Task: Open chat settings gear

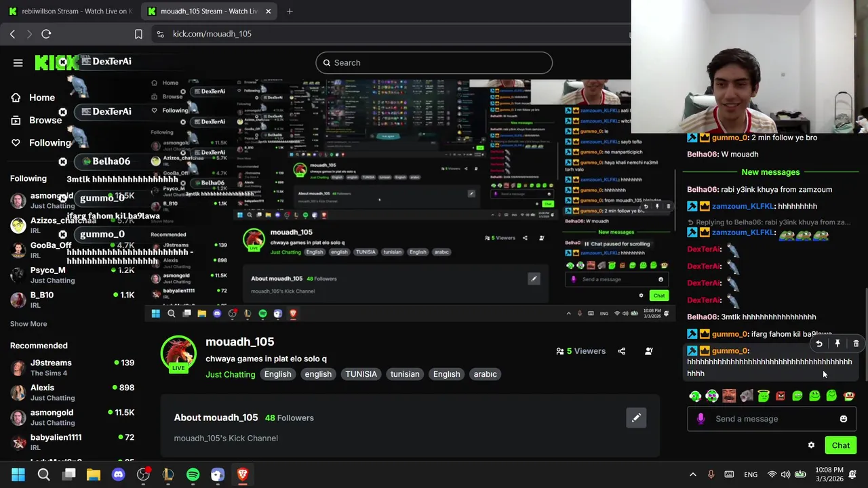Action: [811, 445]
